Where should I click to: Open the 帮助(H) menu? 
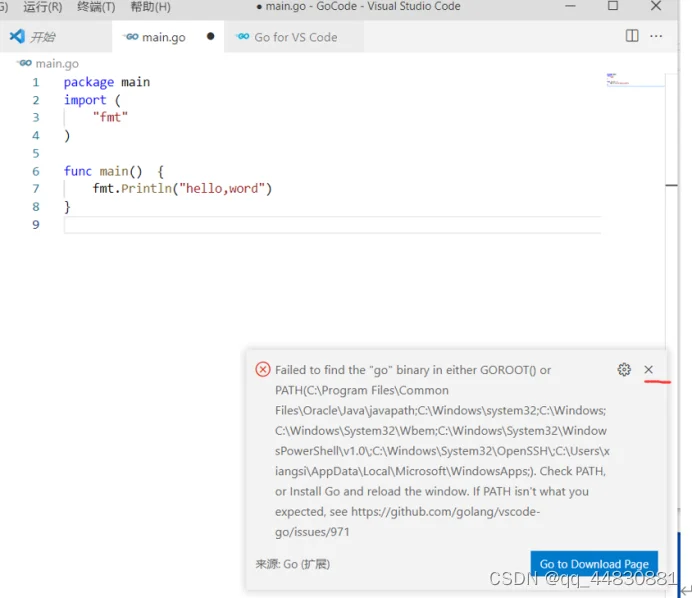tap(150, 7)
